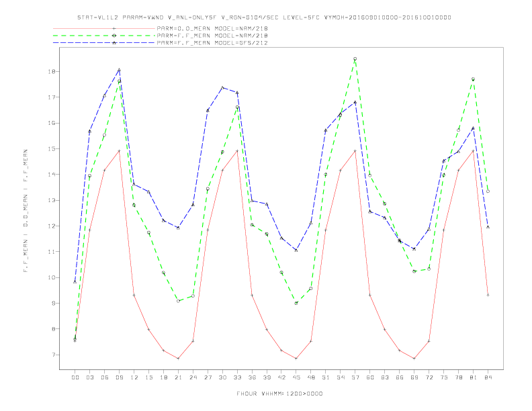Click y-axis tick label 7
This screenshot has width=532, height=411.
coord(54,355)
